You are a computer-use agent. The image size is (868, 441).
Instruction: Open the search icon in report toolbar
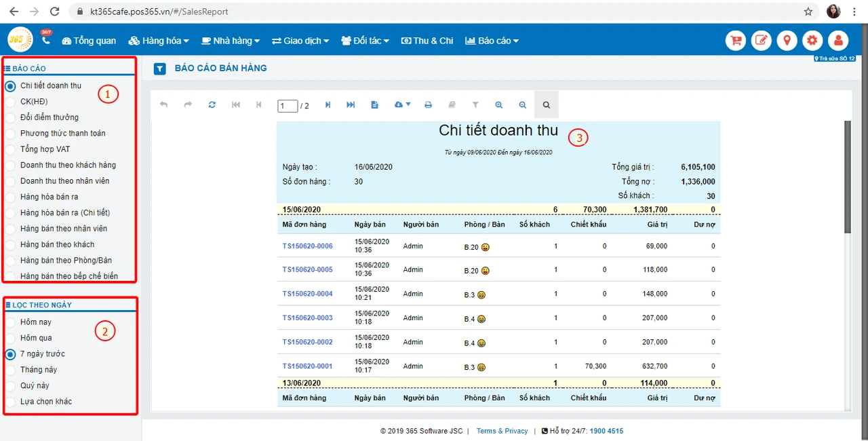(x=547, y=105)
